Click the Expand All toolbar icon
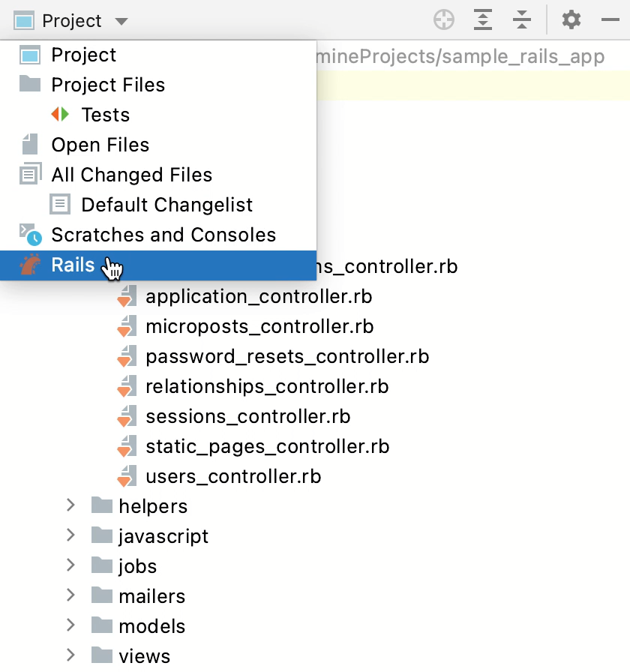The image size is (630, 672). click(x=483, y=20)
